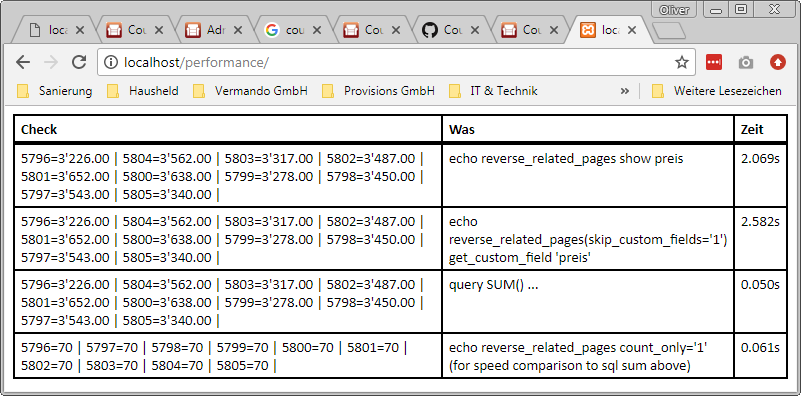Bookmark this page with the star icon
This screenshot has height=396, width=801.
click(681, 62)
